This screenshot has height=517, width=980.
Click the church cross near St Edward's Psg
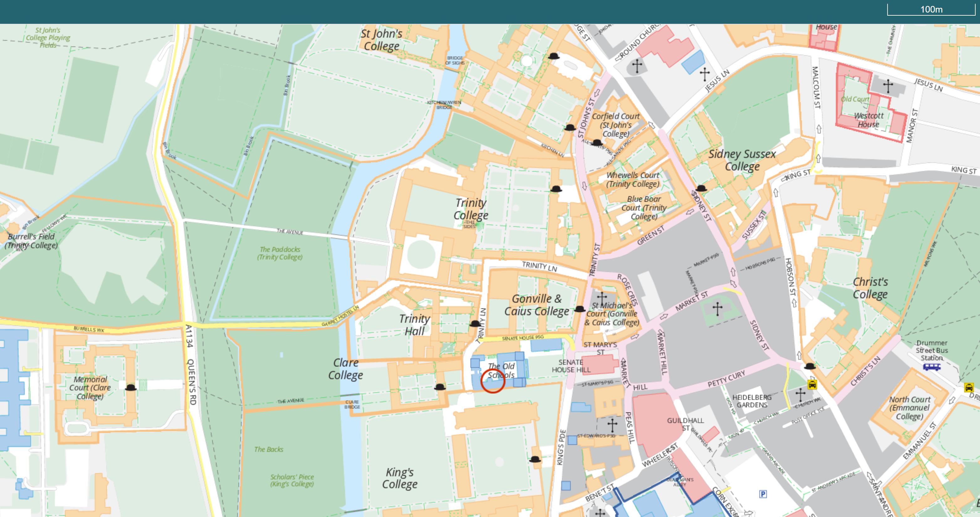tap(612, 425)
